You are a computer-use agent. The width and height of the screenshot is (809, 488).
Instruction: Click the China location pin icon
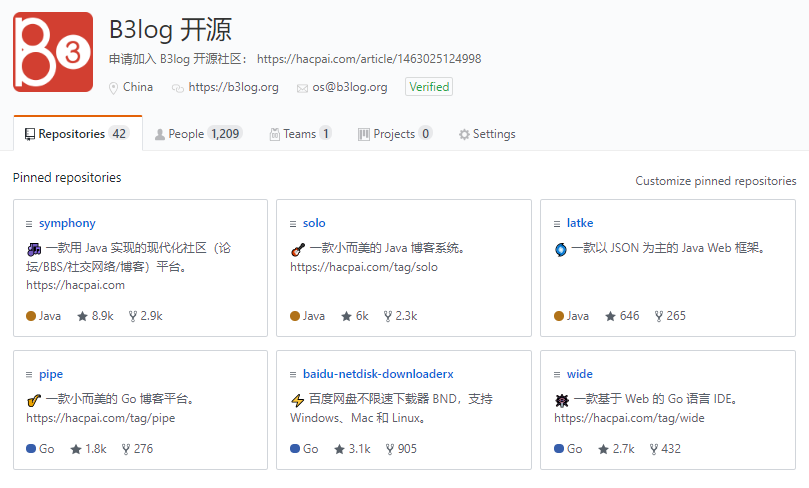[x=114, y=88]
